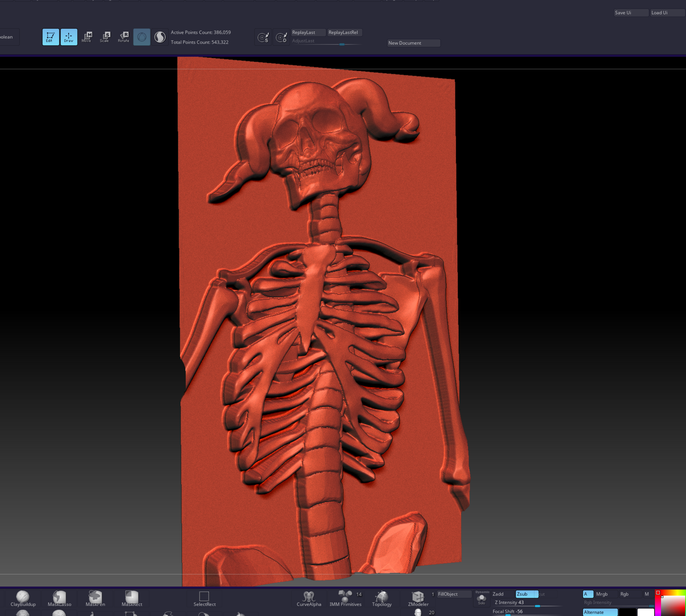Pick the CurveAlpha brush
Image resolution: width=686 pixels, height=616 pixels.
pyautogui.click(x=309, y=599)
